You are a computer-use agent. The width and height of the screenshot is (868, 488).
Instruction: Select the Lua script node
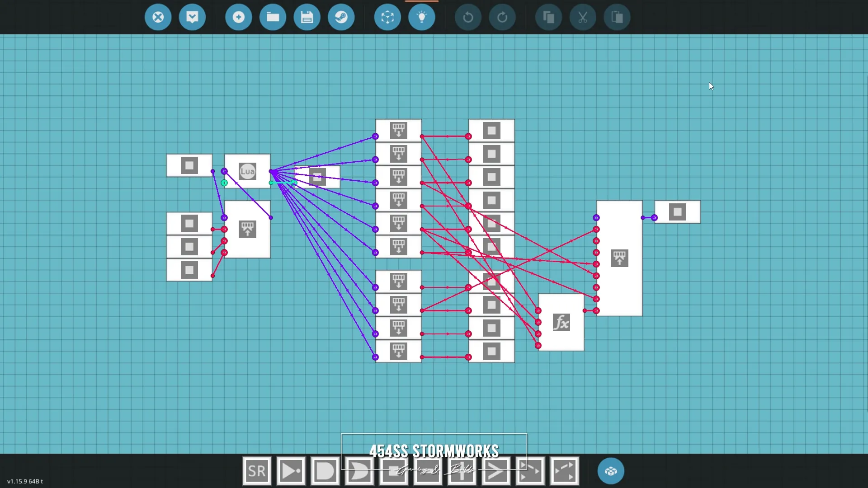coord(247,171)
